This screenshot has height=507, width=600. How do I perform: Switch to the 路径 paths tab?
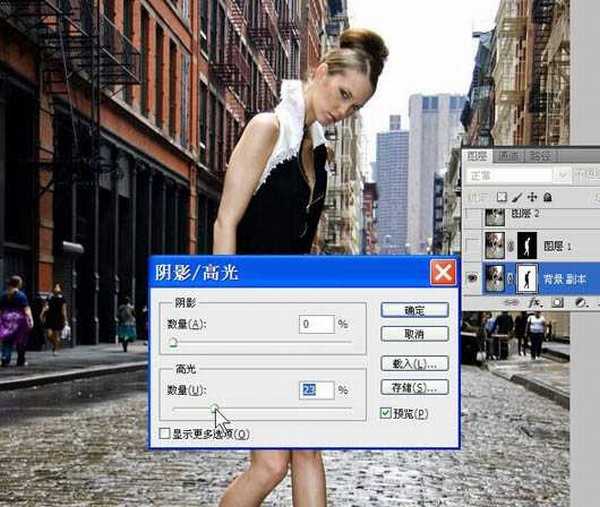point(539,155)
